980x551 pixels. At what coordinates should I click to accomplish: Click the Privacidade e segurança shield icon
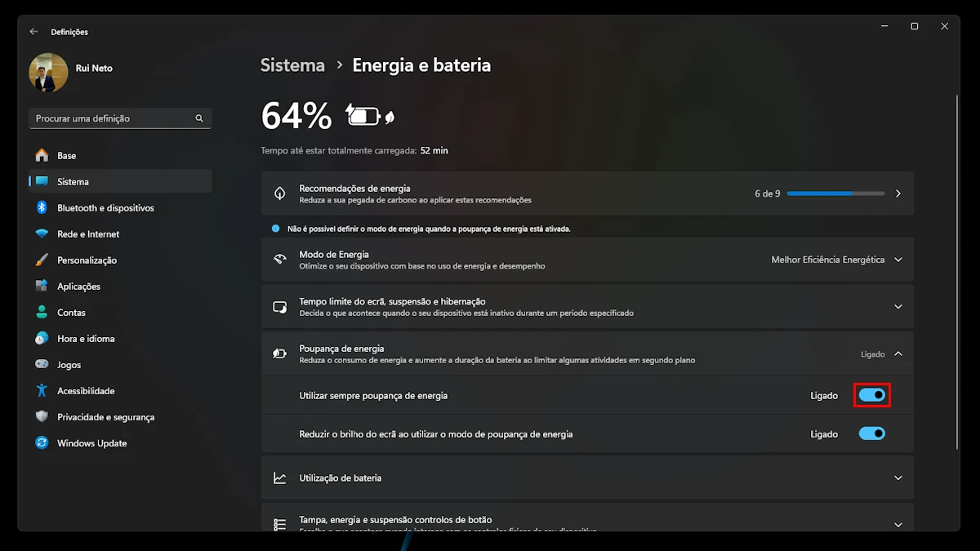(42, 417)
